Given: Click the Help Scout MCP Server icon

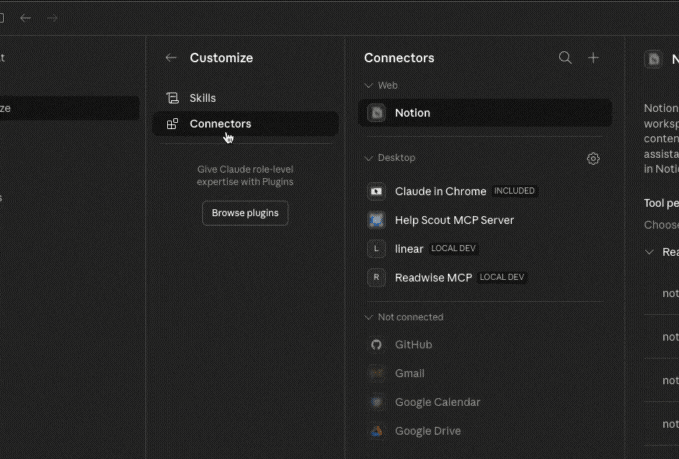Looking at the screenshot, I should click(376, 220).
